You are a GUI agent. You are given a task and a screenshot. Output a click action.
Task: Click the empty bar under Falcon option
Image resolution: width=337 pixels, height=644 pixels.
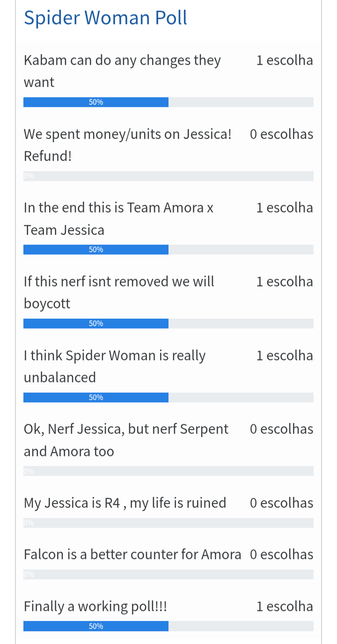[x=168, y=574]
